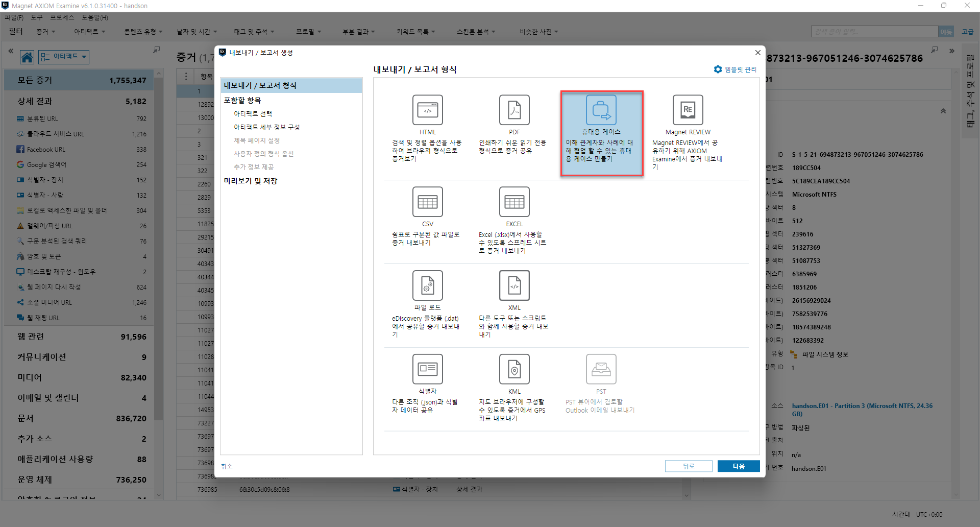
Task: Choose the EXCEL export format icon
Action: pyautogui.click(x=514, y=202)
